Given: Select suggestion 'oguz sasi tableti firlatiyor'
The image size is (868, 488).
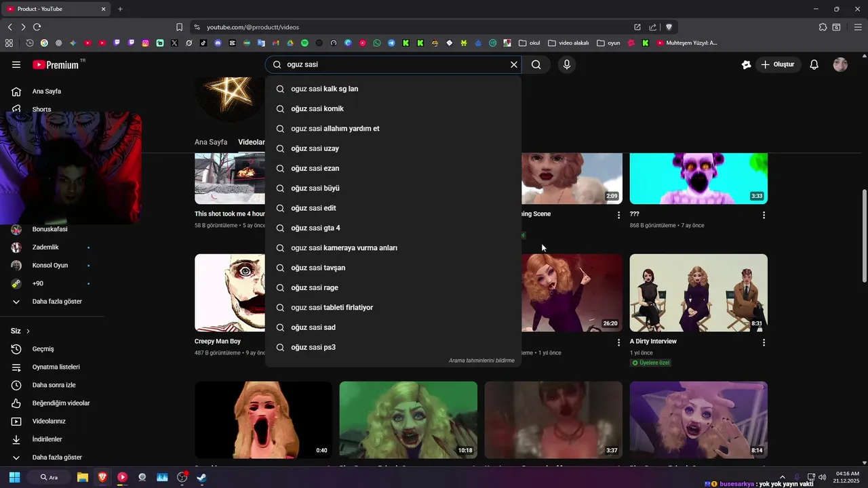Looking at the screenshot, I should click(393, 308).
